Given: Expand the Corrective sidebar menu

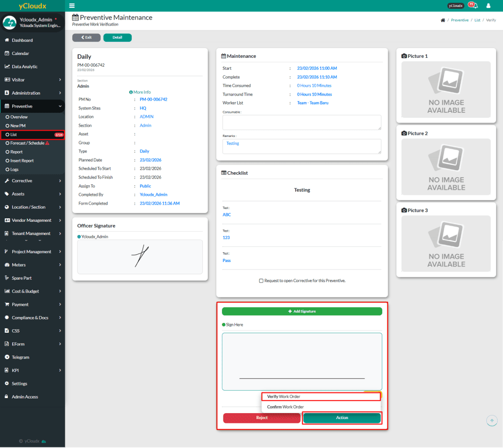Looking at the screenshot, I should tap(32, 181).
